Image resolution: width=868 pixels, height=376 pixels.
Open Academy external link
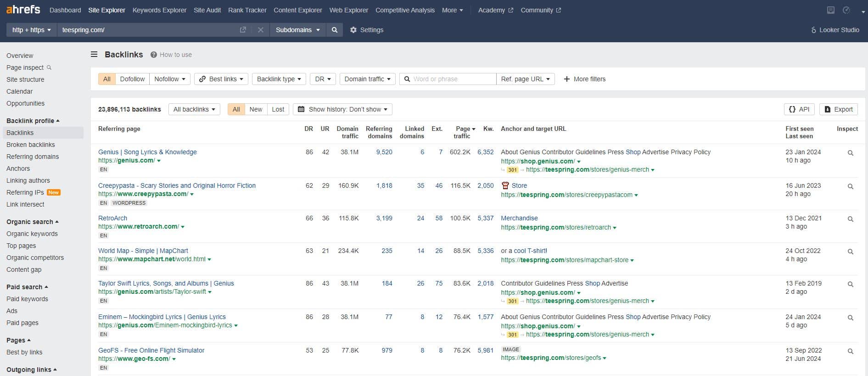pos(496,10)
